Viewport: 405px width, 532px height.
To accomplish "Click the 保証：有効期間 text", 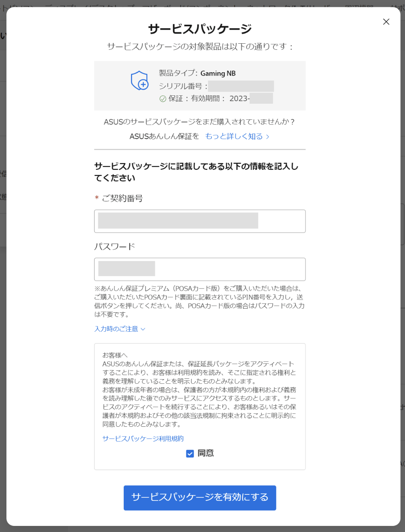I will pos(197,99).
